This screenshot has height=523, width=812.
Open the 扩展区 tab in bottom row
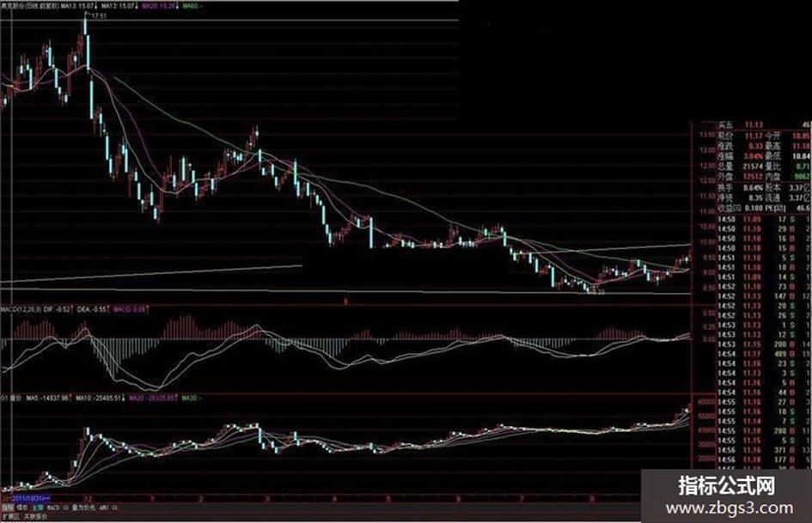[x=9, y=516]
